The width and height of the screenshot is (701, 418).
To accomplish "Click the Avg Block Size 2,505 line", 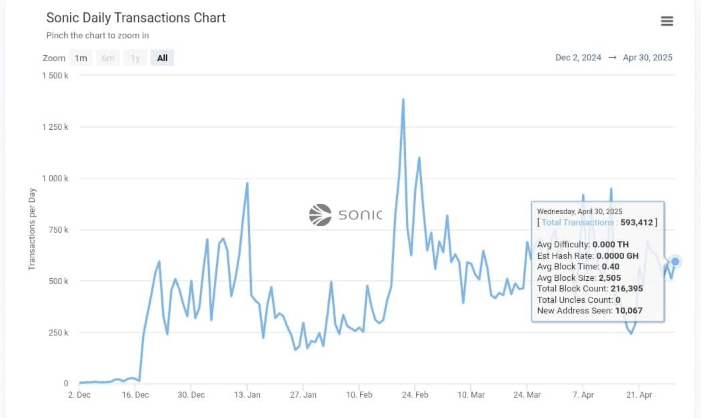I will click(579, 278).
